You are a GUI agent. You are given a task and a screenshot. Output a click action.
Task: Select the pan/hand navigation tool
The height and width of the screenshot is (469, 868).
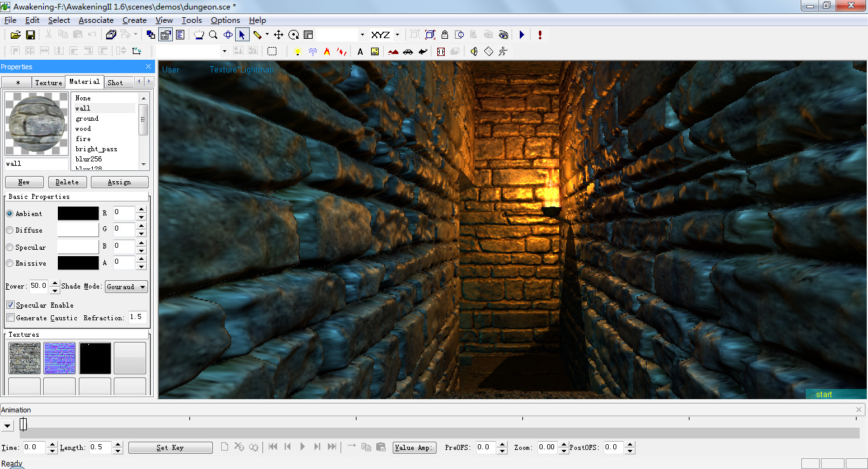(199, 35)
